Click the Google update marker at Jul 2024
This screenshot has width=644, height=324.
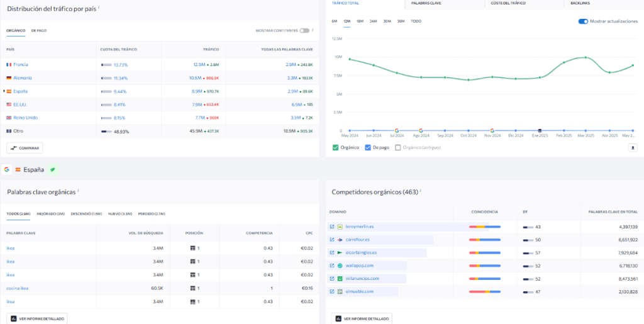[397, 131]
